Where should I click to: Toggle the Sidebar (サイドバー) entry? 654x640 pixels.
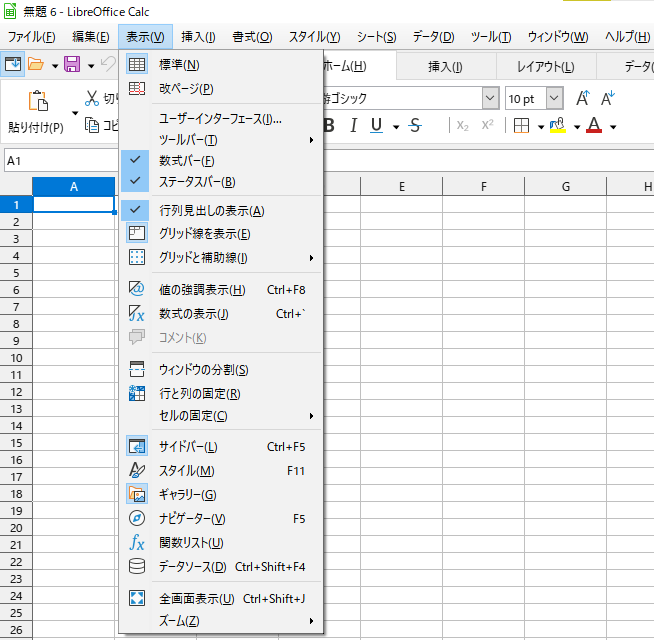[x=221, y=446]
